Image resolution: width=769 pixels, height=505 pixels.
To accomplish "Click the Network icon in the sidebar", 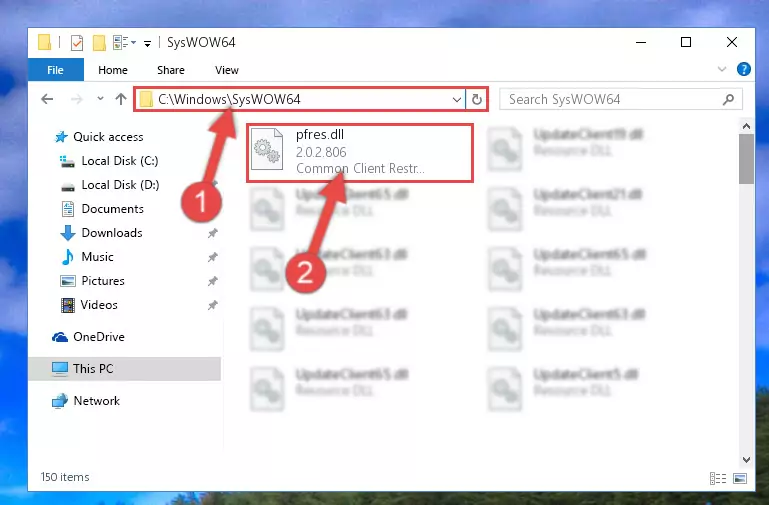I will (x=60, y=401).
